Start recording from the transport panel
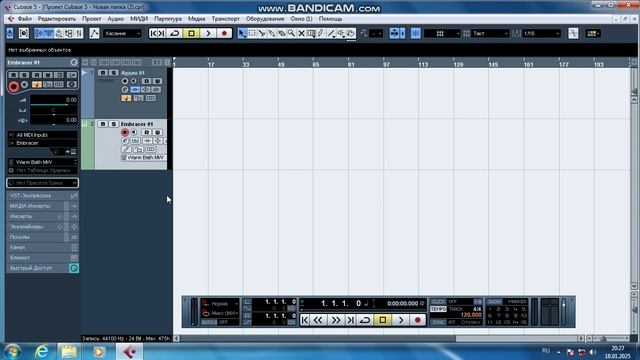This screenshot has width=640, height=360. [418, 320]
